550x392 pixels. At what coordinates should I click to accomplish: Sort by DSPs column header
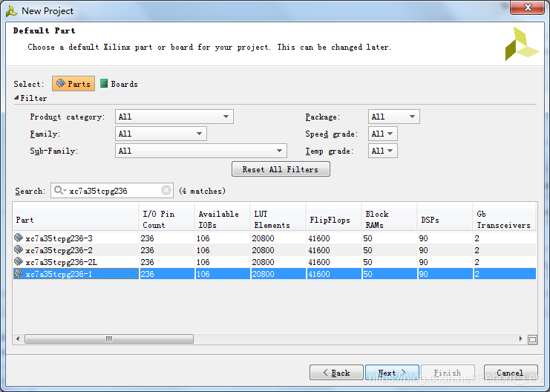point(445,220)
